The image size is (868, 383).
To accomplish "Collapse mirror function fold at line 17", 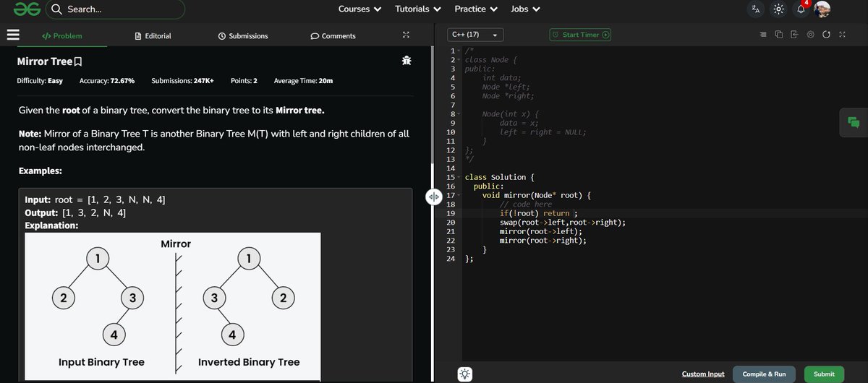I will click(459, 195).
